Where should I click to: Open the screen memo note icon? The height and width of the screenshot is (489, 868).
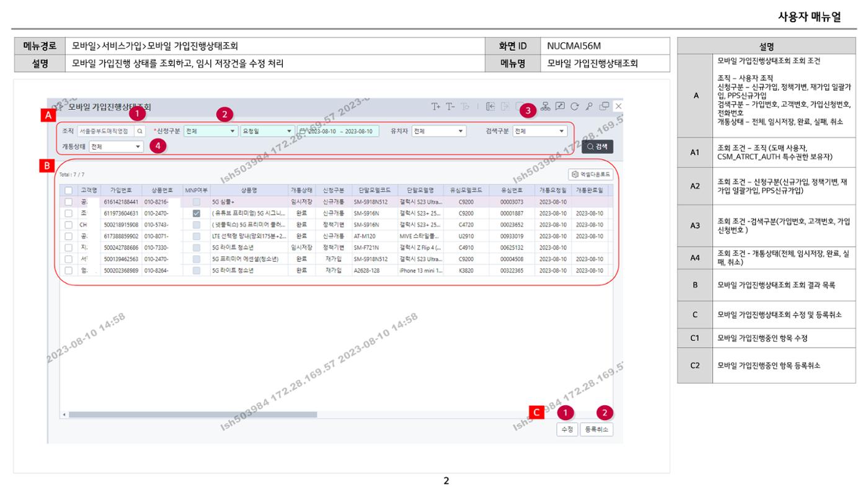click(560, 106)
